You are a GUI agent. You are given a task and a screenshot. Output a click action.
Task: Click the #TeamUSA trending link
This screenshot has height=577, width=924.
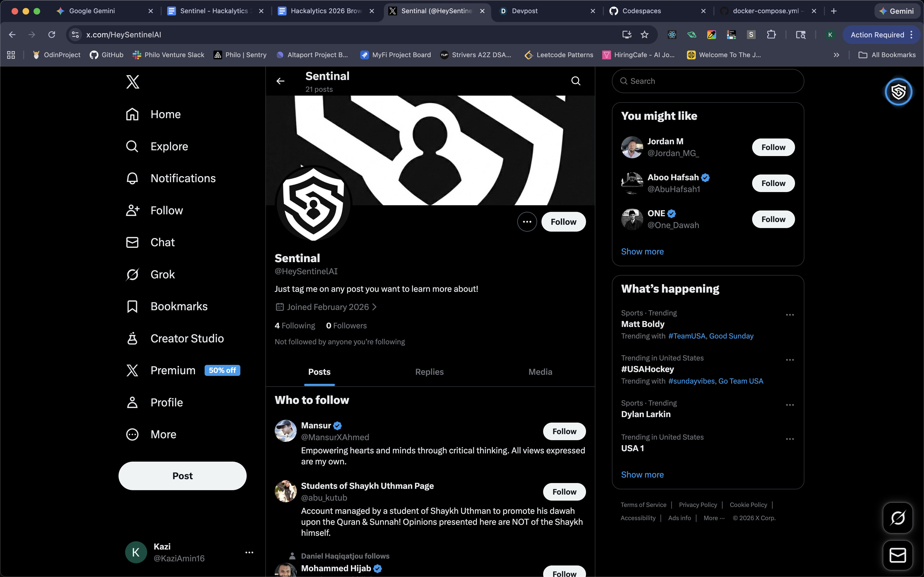point(686,336)
